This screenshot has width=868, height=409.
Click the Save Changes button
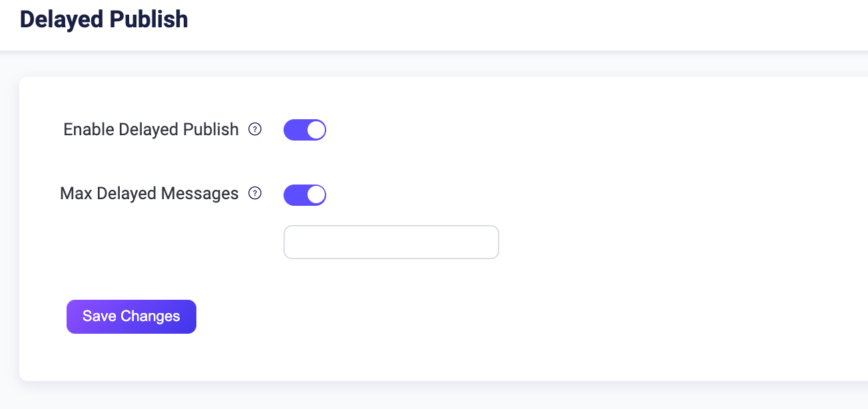click(131, 316)
